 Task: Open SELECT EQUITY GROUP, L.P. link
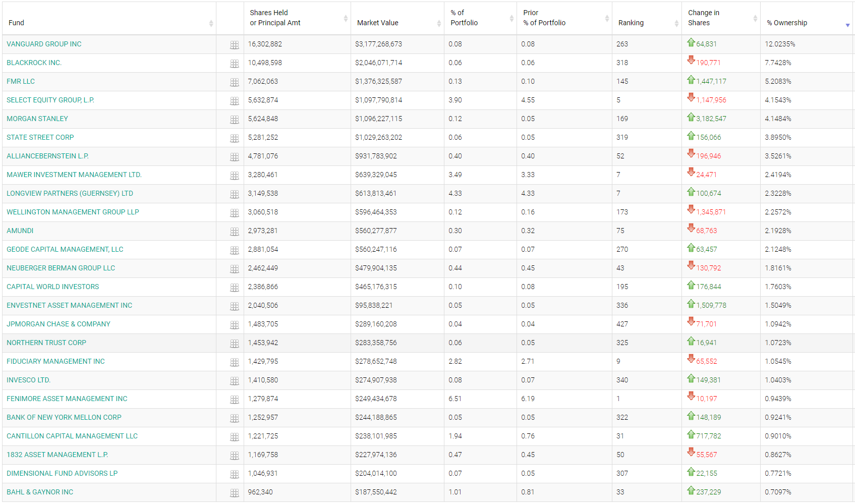(50, 100)
